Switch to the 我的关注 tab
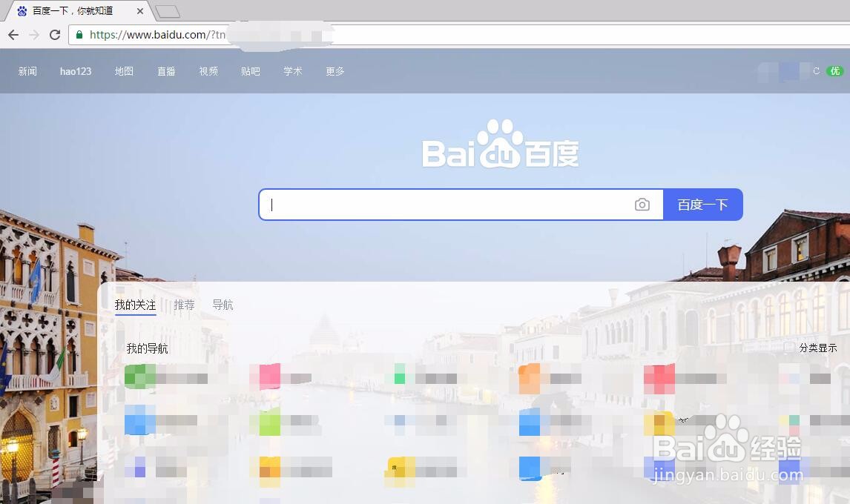This screenshot has height=504, width=850. coord(136,305)
